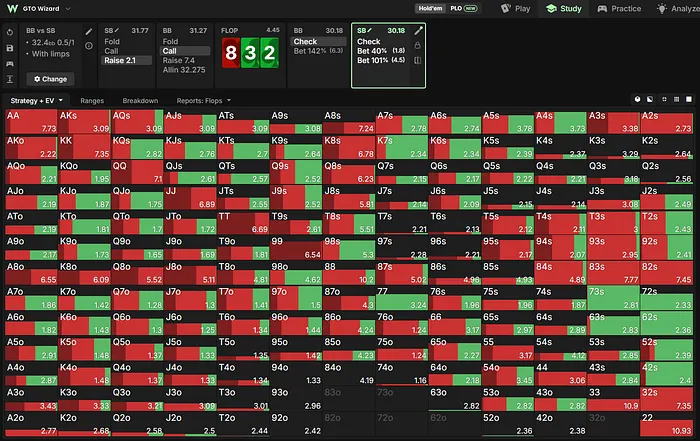Click the reset spot icon in left sidebar
This screenshot has height=441, width=700.
click(10, 33)
